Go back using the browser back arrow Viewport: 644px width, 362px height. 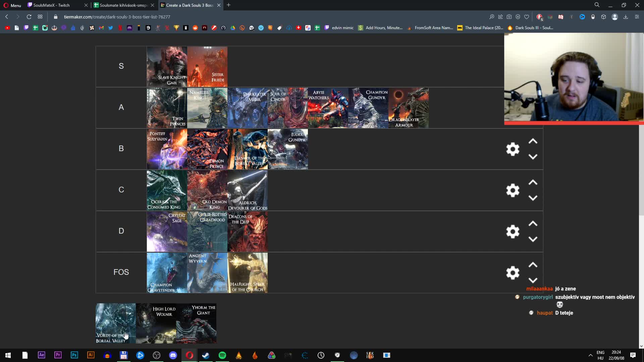7,17
